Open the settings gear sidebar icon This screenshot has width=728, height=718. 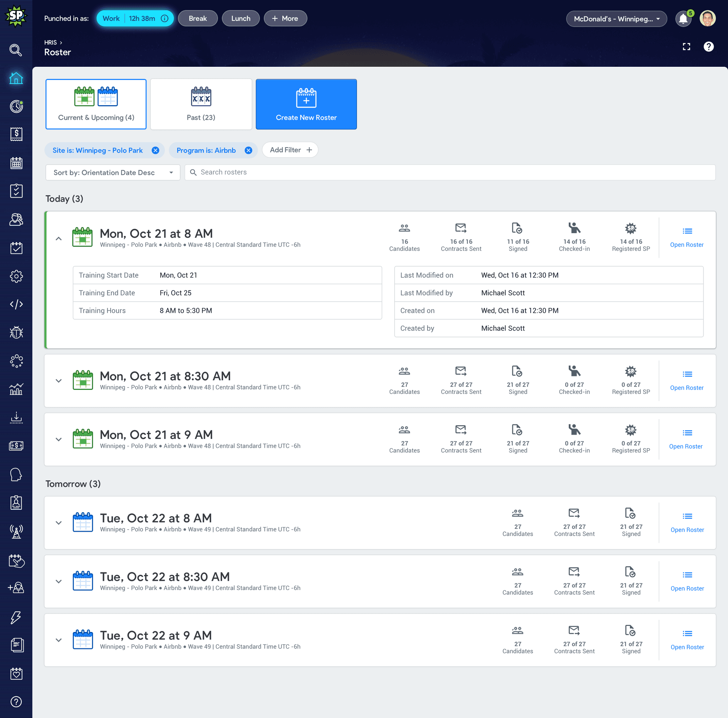click(x=16, y=276)
